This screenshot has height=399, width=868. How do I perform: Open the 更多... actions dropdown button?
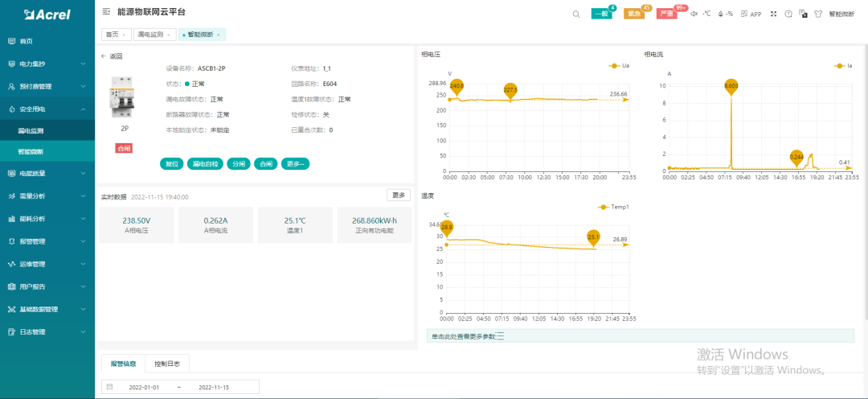point(295,164)
